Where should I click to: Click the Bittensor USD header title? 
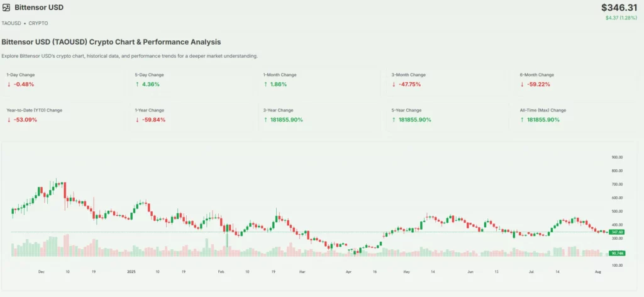(38, 7)
